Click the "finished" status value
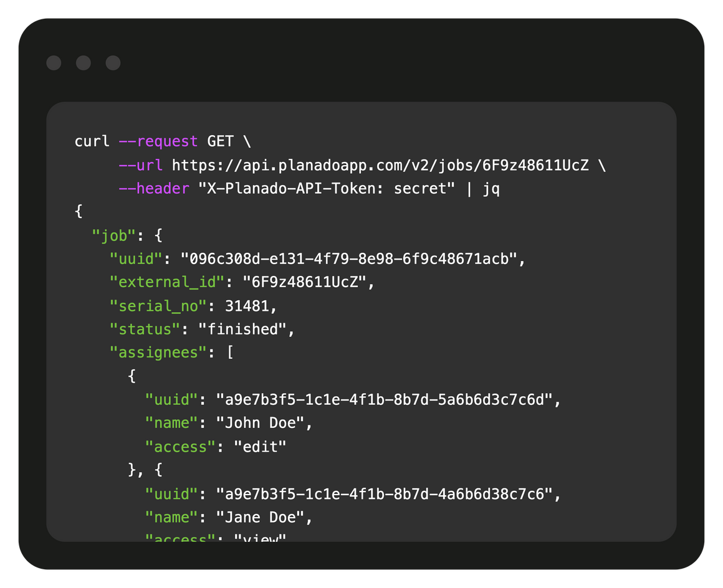This screenshot has width=723, height=588. pyautogui.click(x=242, y=330)
